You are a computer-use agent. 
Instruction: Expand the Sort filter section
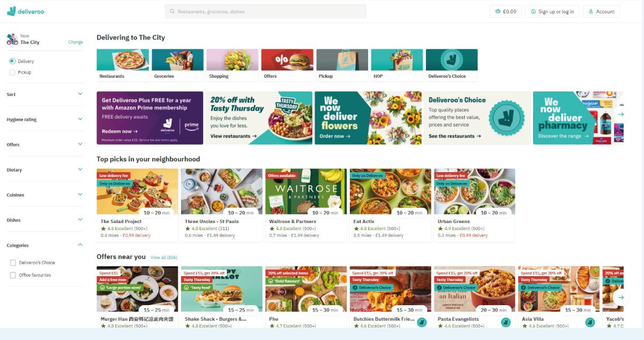click(44, 94)
